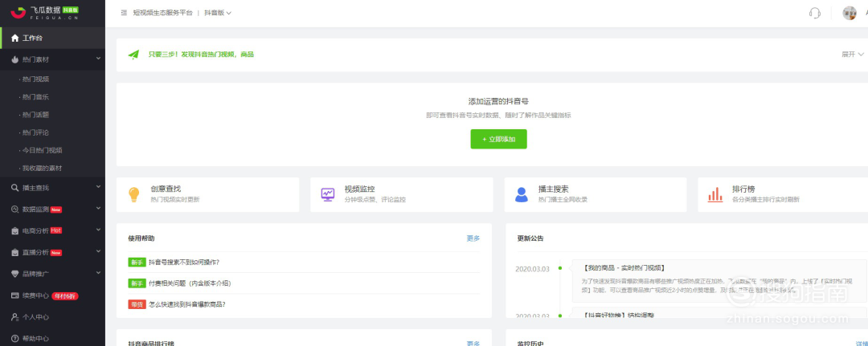Click the 2020.03.03 date beside 我的商品 announcement
Screen dimensions: 868x346
pyautogui.click(x=532, y=269)
